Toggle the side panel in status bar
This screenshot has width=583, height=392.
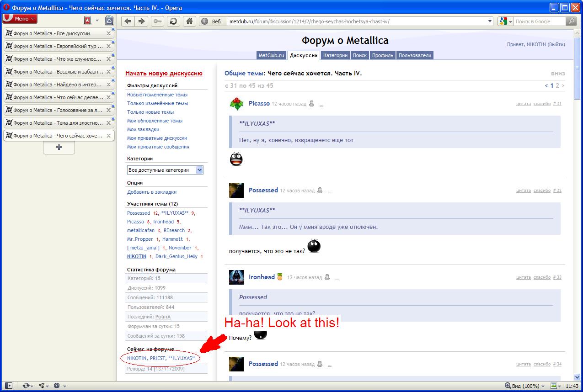point(8,386)
